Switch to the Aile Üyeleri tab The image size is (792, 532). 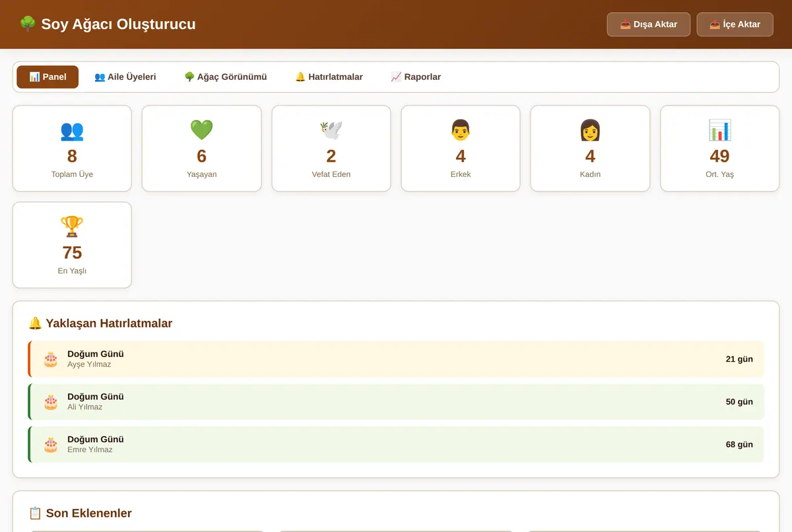125,77
